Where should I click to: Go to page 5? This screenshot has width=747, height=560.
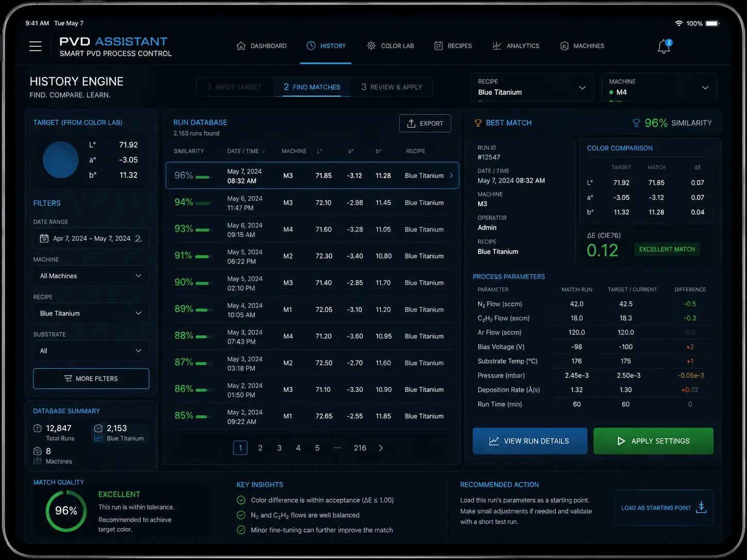[x=317, y=448]
